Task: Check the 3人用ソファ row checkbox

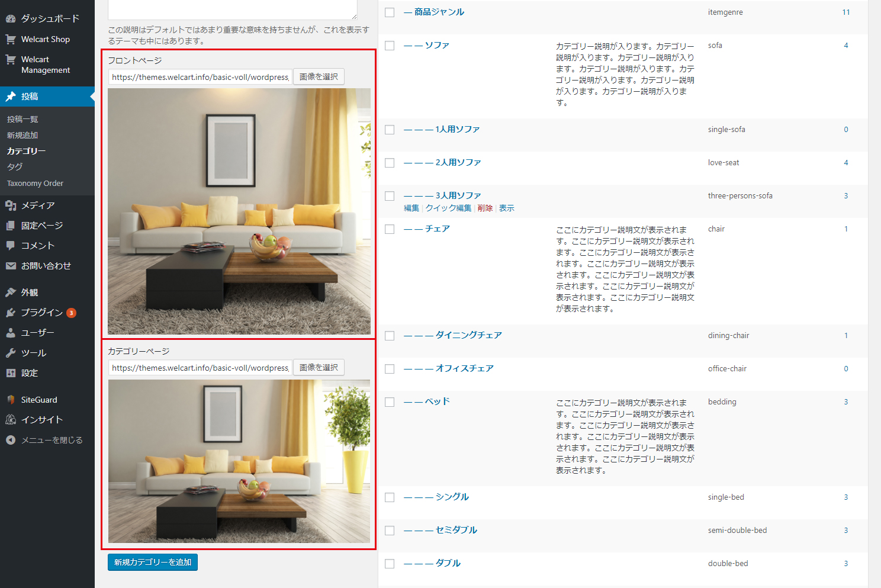Action: tap(390, 196)
